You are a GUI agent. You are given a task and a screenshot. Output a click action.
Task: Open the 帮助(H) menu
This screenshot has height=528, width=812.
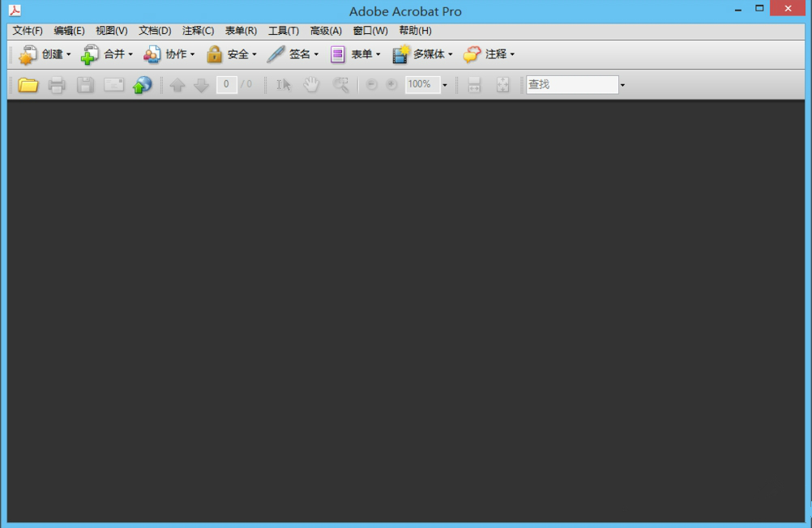[x=416, y=31]
